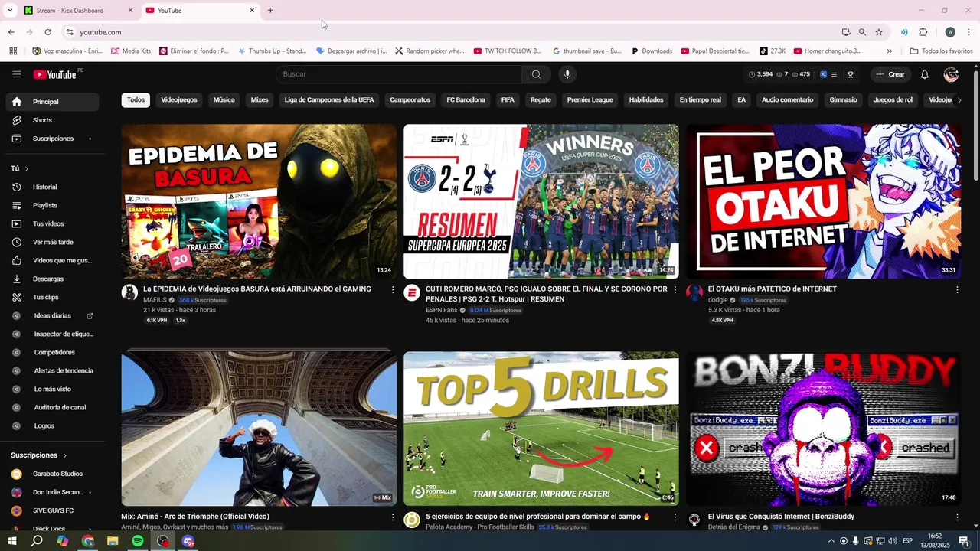
Task: Open Ideas diarias in the sidebar
Action: tap(52, 315)
